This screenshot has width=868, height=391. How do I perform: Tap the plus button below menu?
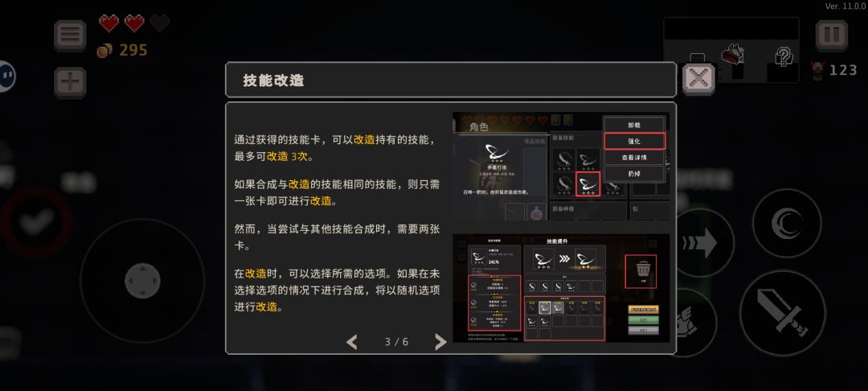click(70, 83)
